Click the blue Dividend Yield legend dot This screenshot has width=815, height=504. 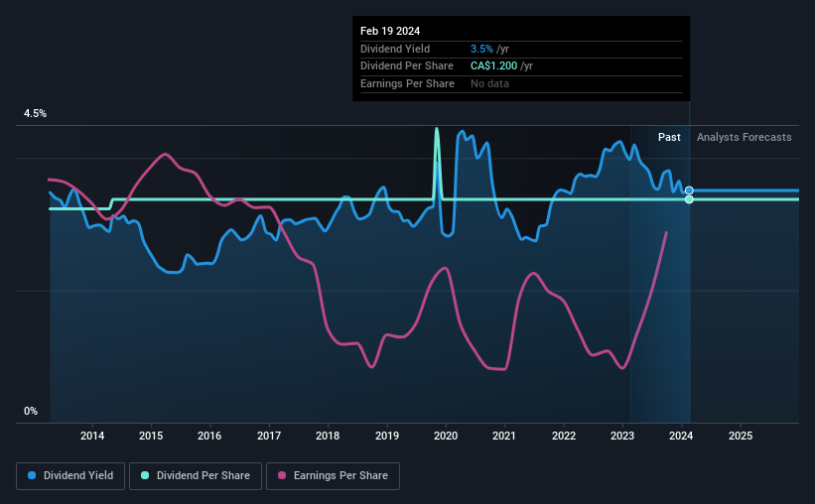click(x=32, y=475)
